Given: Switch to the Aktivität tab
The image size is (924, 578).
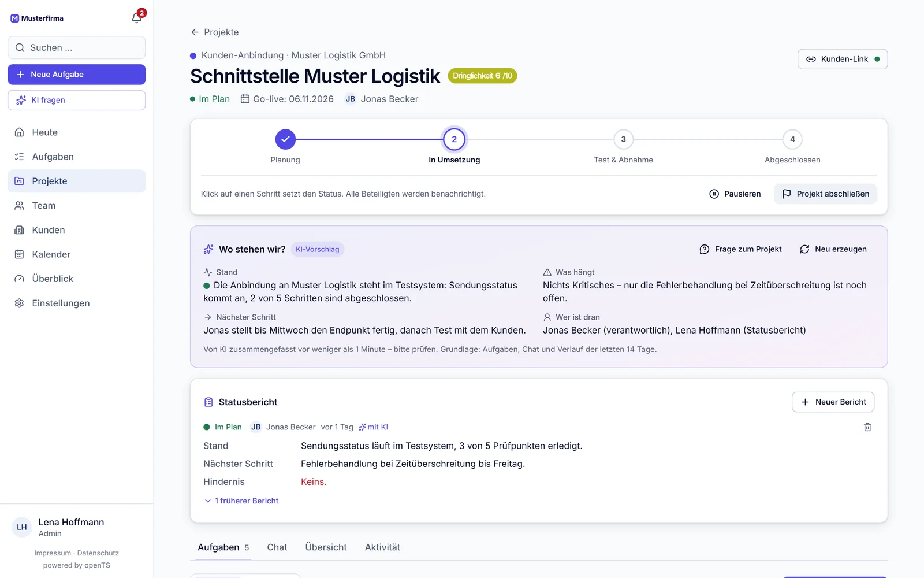Looking at the screenshot, I should pyautogui.click(x=382, y=547).
